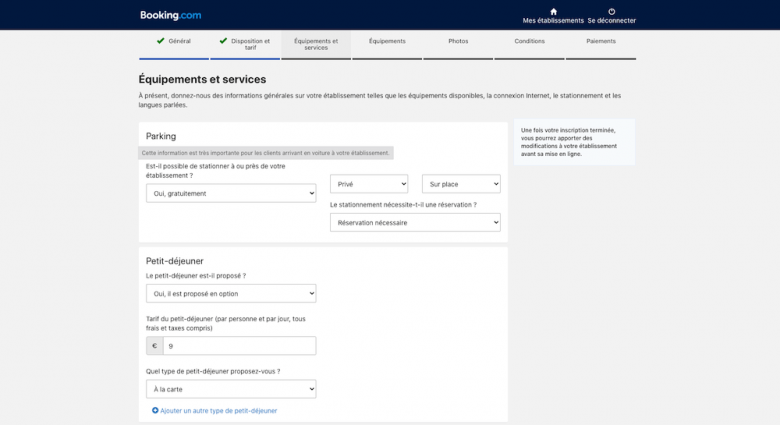
Task: Click the Booking.com logo
Action: 171,15
